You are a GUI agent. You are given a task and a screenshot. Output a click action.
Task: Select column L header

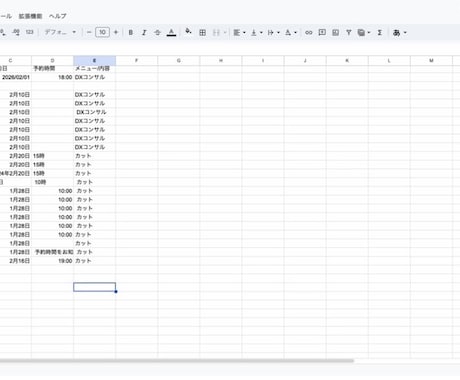[389, 60]
